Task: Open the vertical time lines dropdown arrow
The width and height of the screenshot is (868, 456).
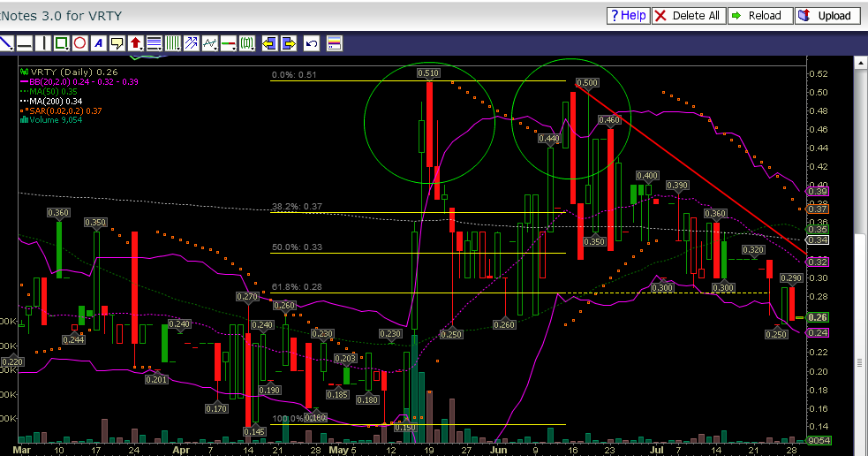Action: coord(179,49)
